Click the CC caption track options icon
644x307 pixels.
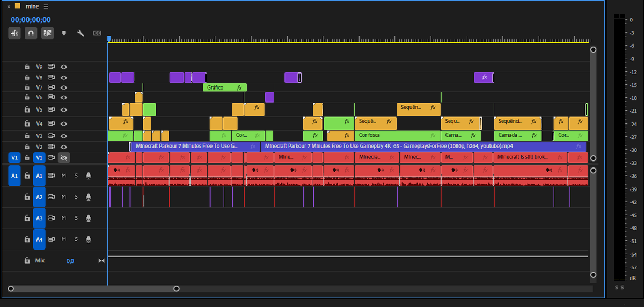point(97,33)
